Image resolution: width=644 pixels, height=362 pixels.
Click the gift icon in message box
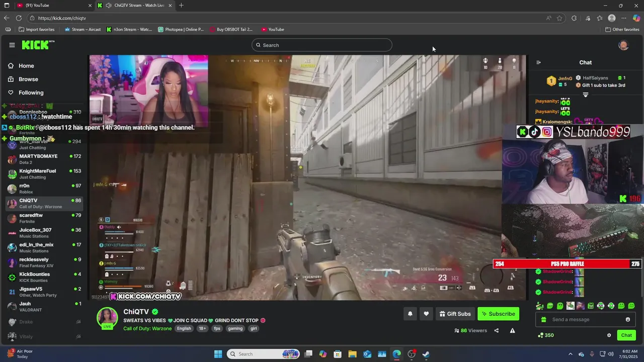543,319
